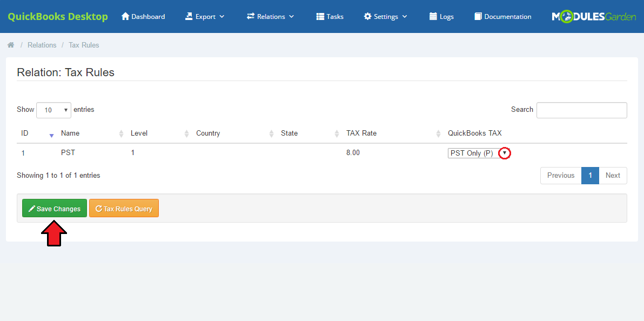Click the ModulesGarden logo
The width and height of the screenshot is (644, 321).
pyautogui.click(x=594, y=16)
